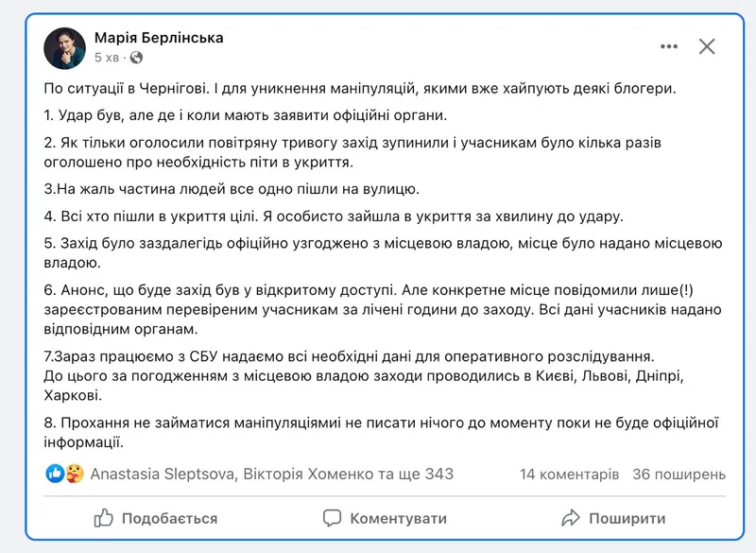
Task: Open Марія Берлінська's profile picture
Action: point(65,47)
